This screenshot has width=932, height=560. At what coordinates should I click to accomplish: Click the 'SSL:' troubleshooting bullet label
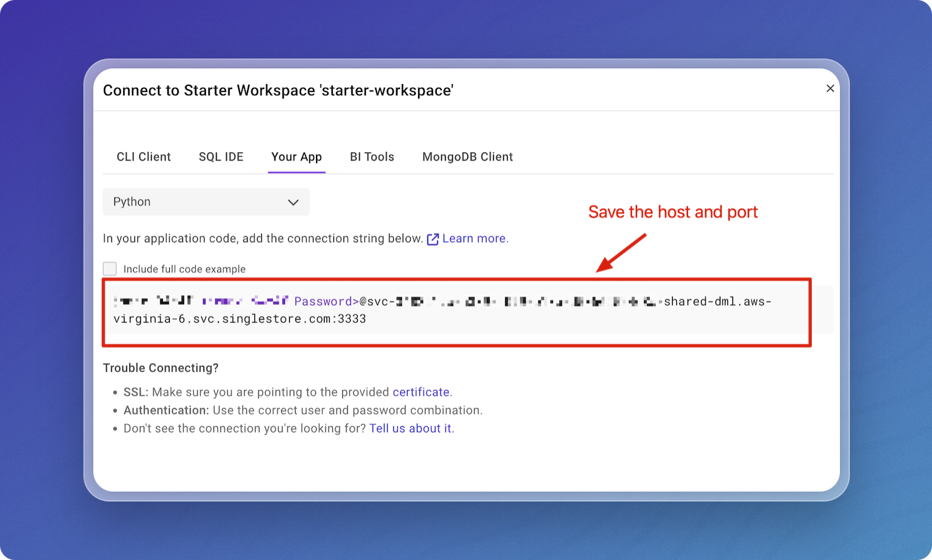click(136, 392)
